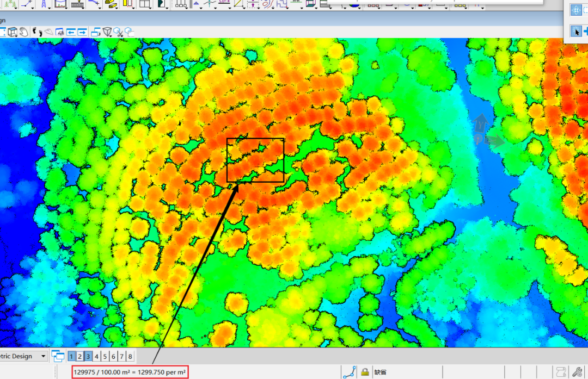Toggle view window 1
This screenshot has height=379, width=588.
point(71,356)
